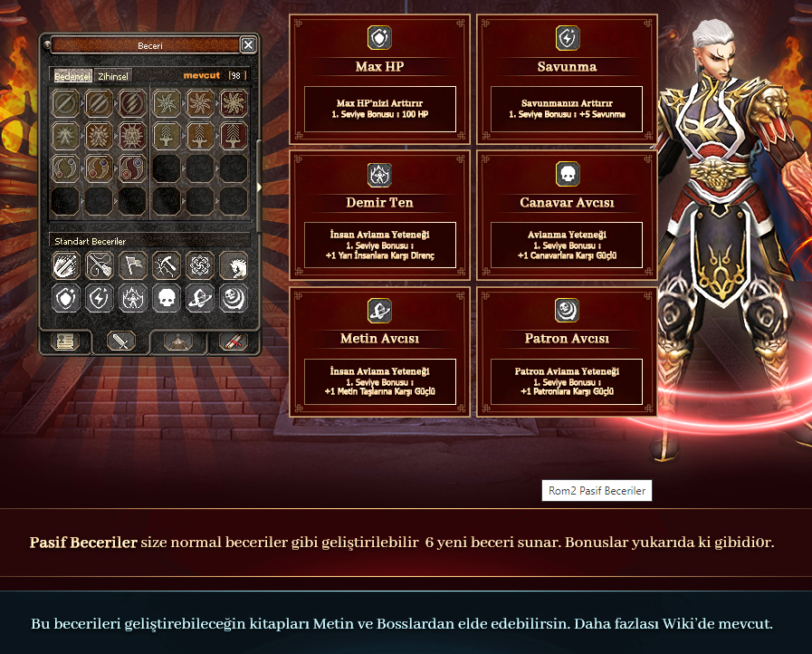Click the Demir Ten flame figure icon
Viewport: 812px width, 654px height.
[379, 175]
